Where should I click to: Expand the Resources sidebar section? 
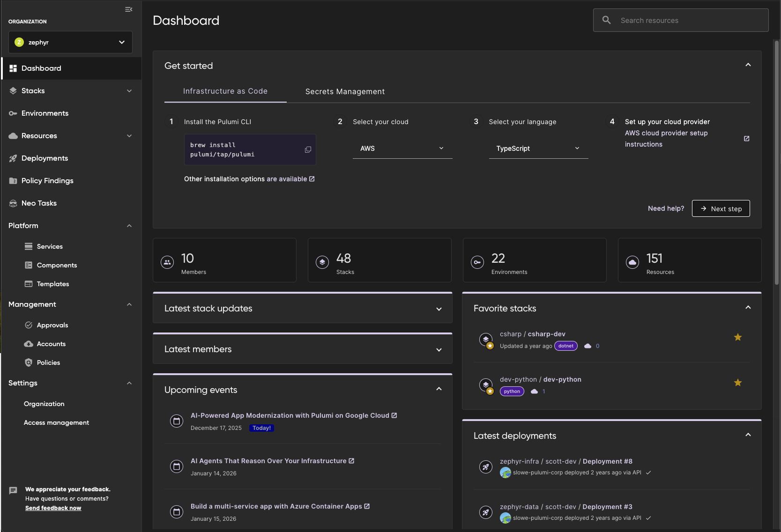[x=129, y=136]
